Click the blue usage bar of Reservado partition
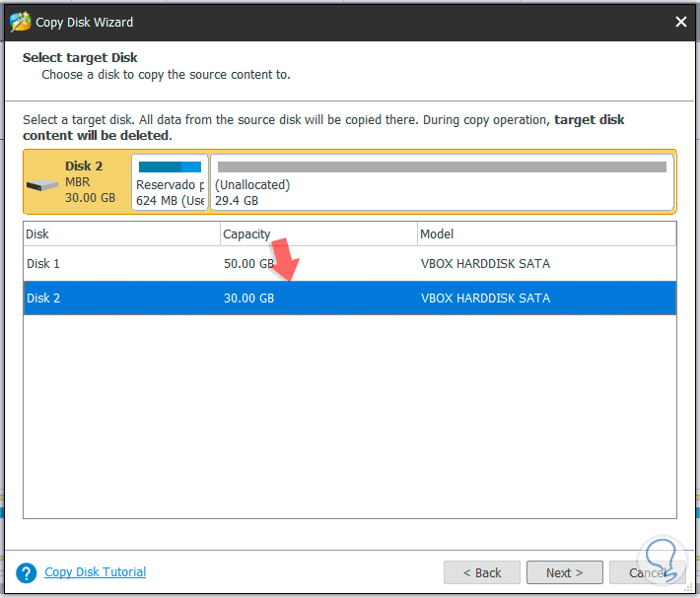 coord(170,167)
